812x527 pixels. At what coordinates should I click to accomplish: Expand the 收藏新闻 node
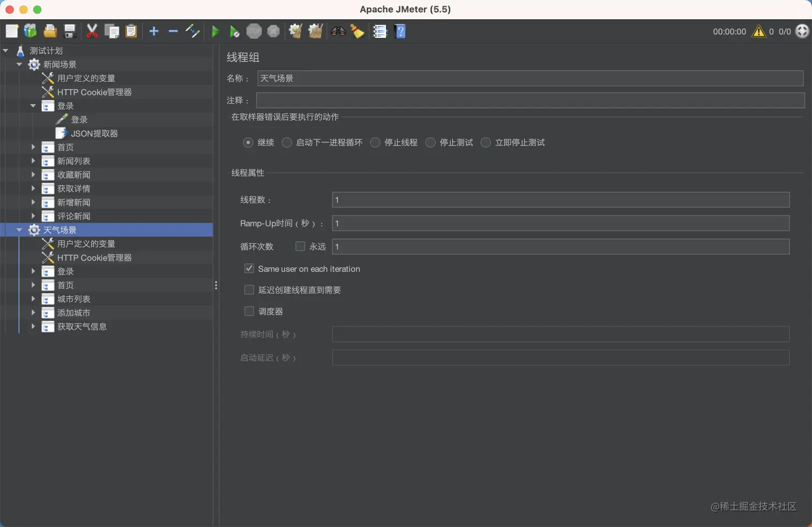tap(33, 174)
